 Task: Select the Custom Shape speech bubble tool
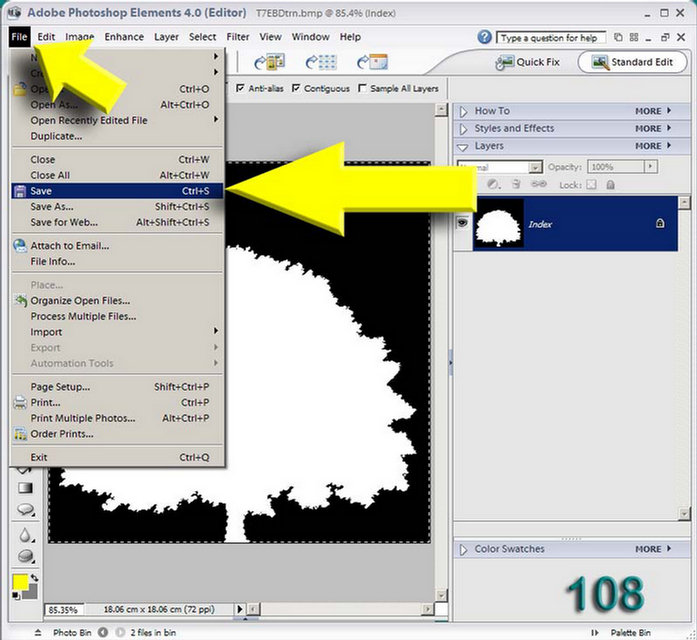[x=25, y=510]
